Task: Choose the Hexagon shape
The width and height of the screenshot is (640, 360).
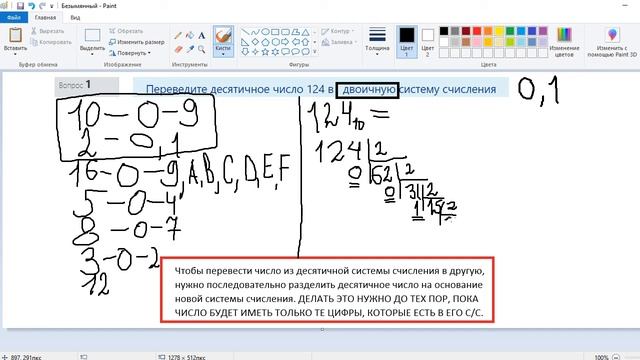Action: click(x=275, y=42)
